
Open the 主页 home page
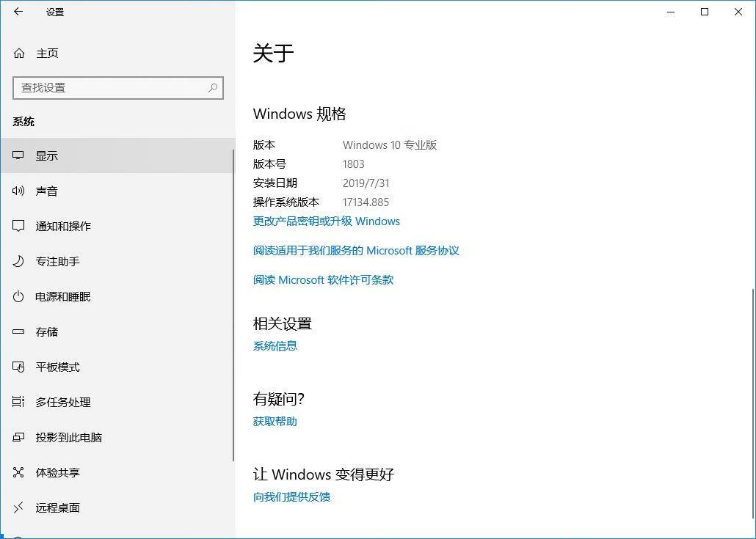tap(47, 54)
